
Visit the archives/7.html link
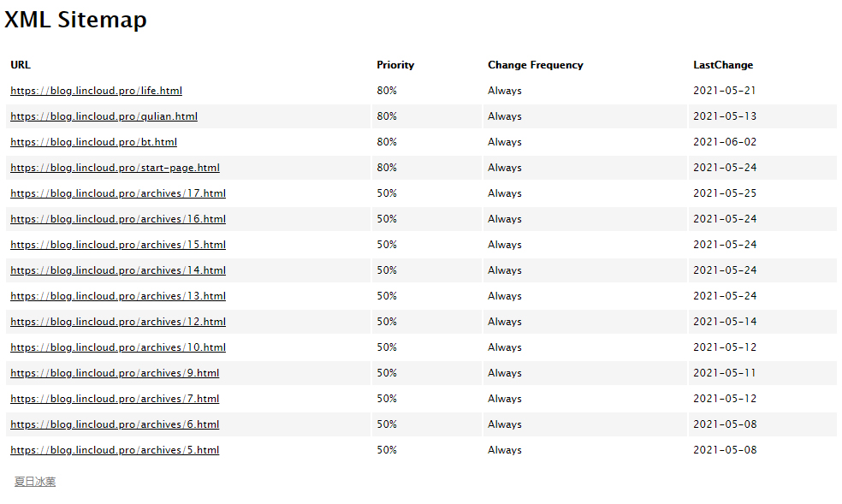[x=115, y=399]
